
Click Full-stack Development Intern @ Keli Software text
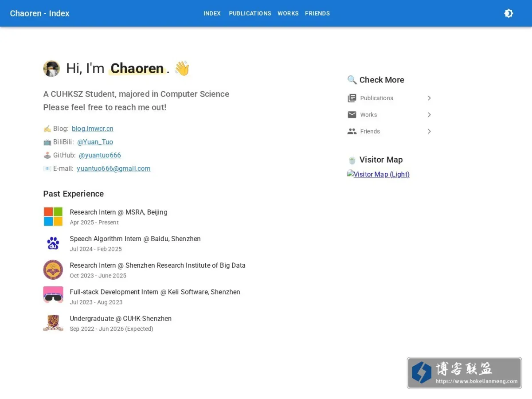[x=155, y=292]
